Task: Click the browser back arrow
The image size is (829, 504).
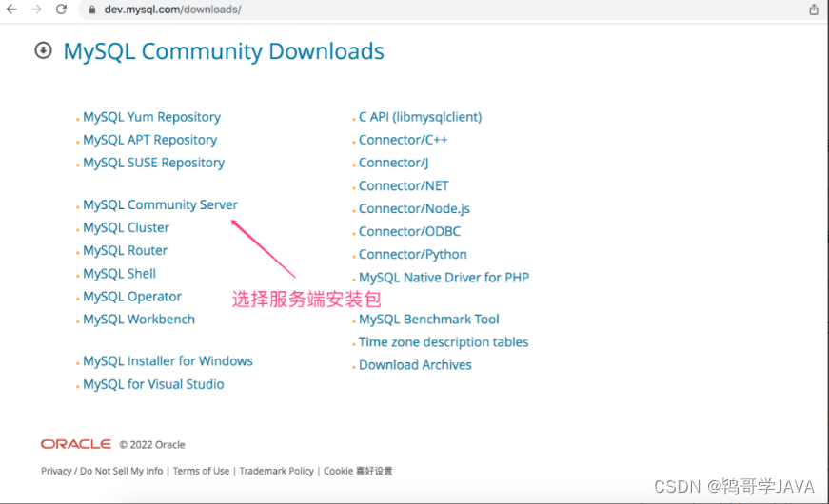Action: [x=11, y=9]
